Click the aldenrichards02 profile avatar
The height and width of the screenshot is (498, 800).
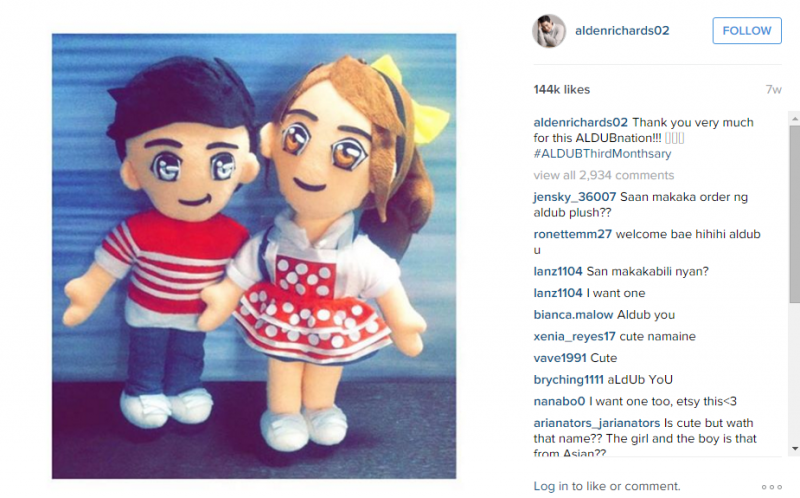[549, 31]
